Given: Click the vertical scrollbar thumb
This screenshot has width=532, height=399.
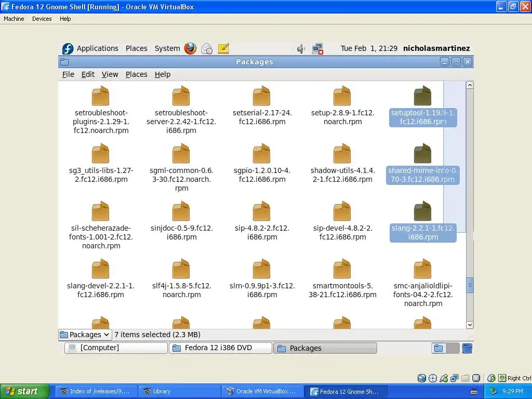Looking at the screenshot, I should point(470,285).
